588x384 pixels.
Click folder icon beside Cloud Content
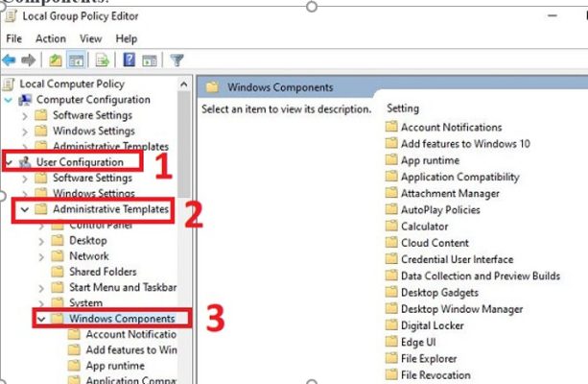391,242
